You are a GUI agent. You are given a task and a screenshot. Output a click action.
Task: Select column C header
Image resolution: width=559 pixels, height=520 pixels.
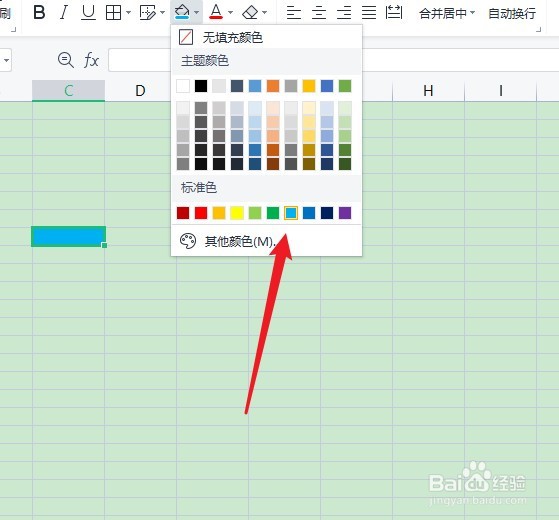point(68,91)
